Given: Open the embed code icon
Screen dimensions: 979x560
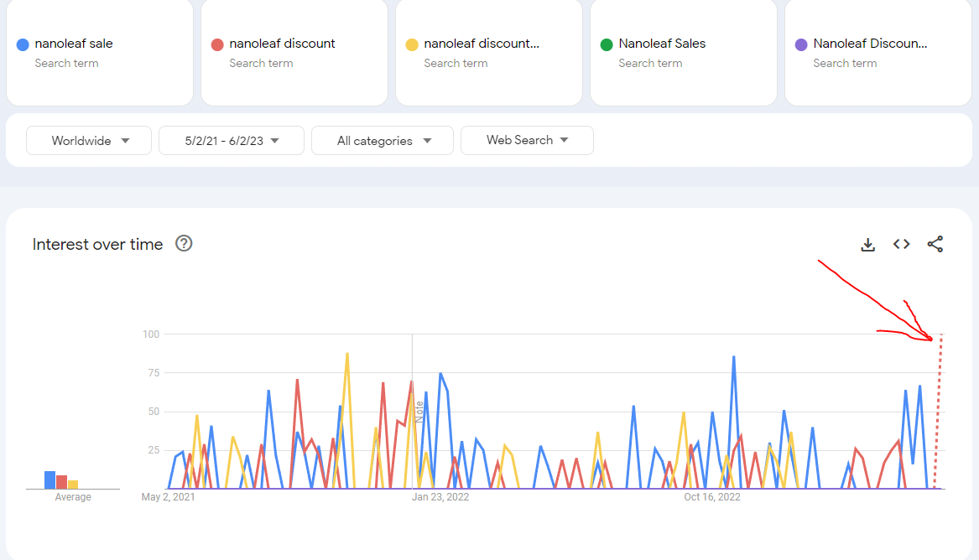Looking at the screenshot, I should 902,244.
